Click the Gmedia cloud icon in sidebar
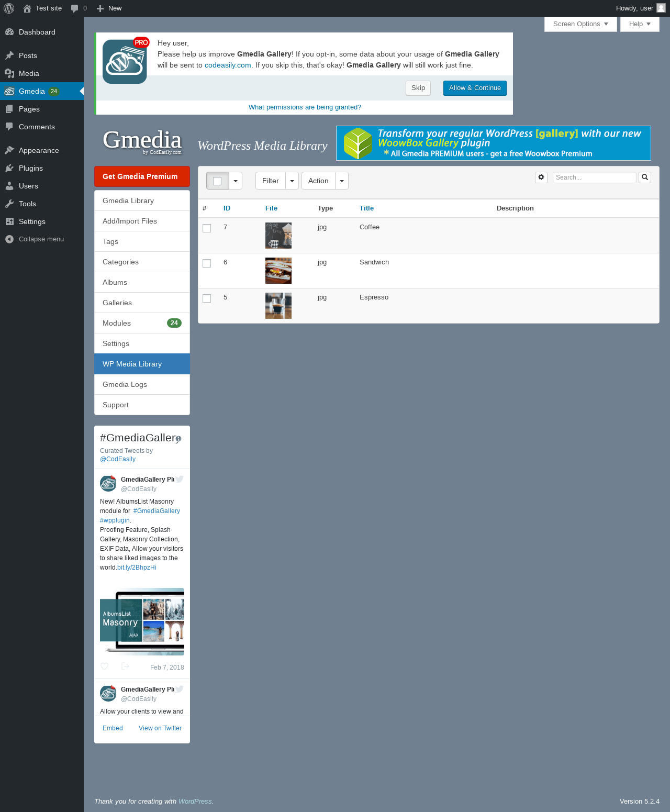 [x=9, y=91]
